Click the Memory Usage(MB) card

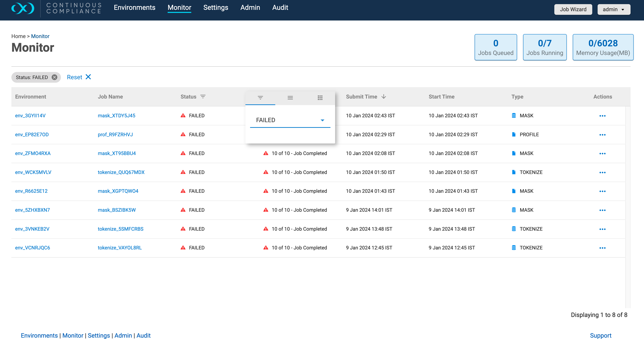click(x=603, y=47)
